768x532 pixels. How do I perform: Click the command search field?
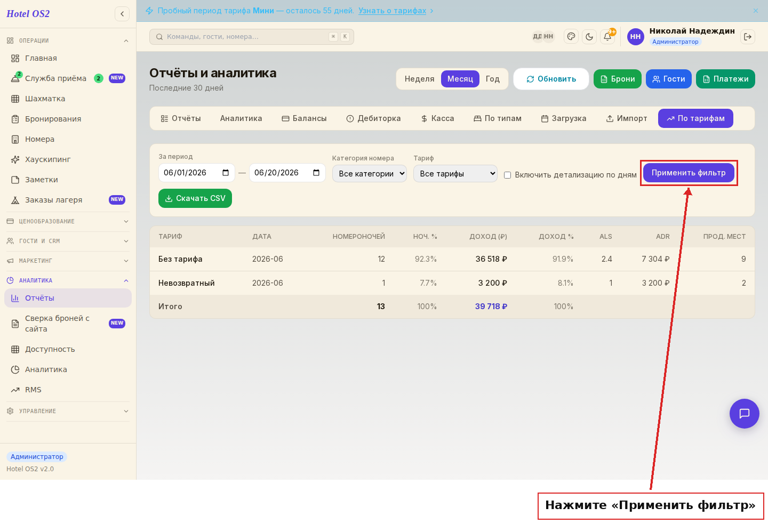pos(252,37)
